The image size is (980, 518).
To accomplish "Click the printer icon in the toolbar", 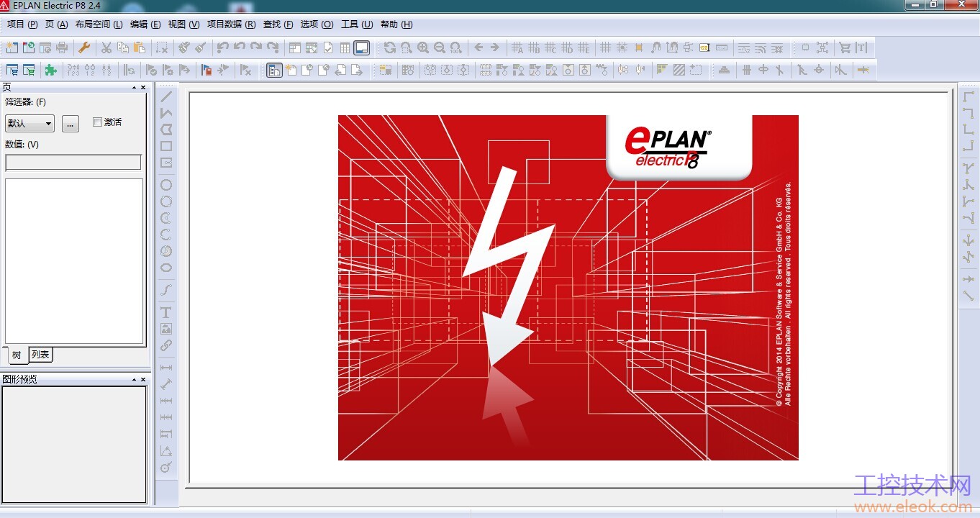I will [x=62, y=47].
